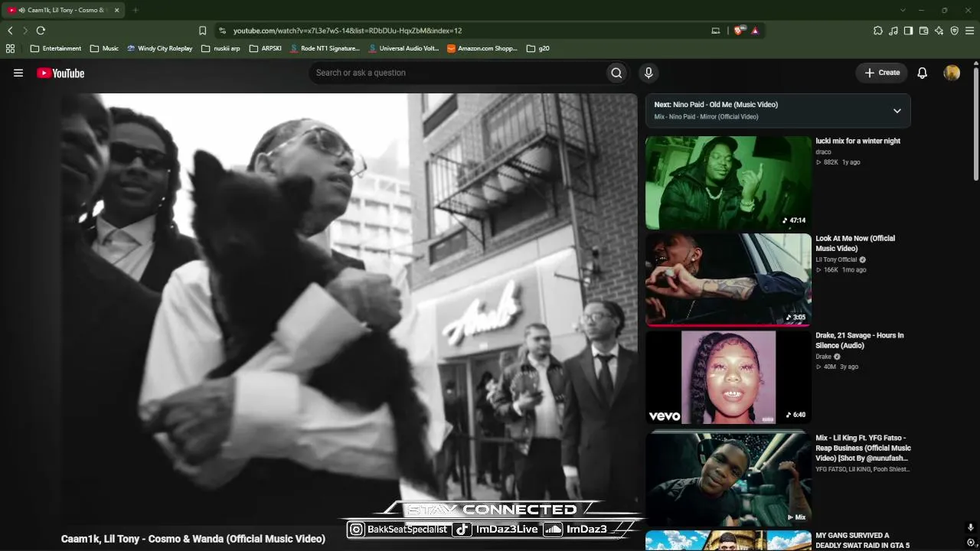The width and height of the screenshot is (980, 551).
Task: Open the media controls music-note icon
Action: tap(893, 31)
